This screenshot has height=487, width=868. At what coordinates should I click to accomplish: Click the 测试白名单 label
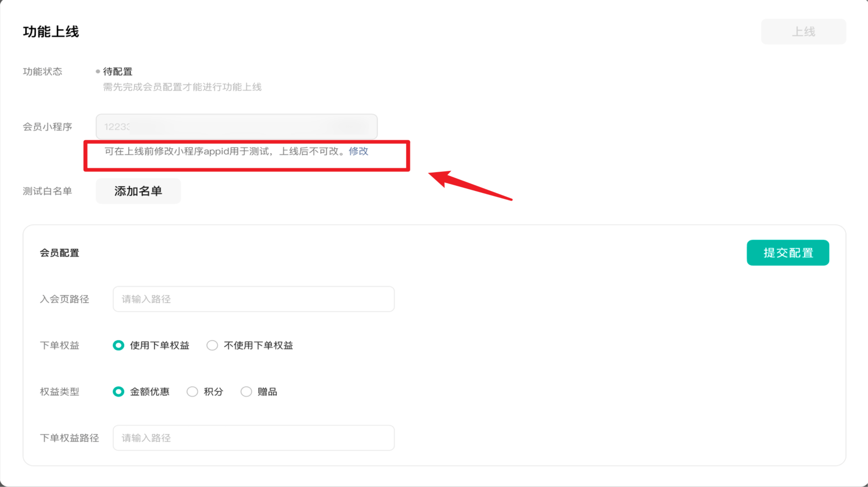47,191
